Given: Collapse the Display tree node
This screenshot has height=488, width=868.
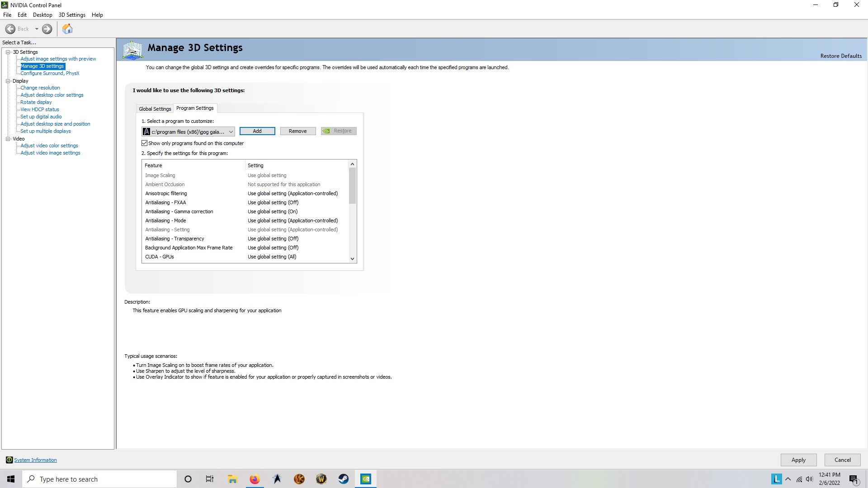Looking at the screenshot, I should point(8,81).
